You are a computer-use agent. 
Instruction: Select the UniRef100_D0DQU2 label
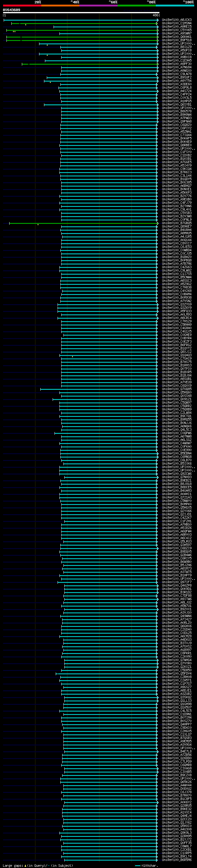(177, 789)
